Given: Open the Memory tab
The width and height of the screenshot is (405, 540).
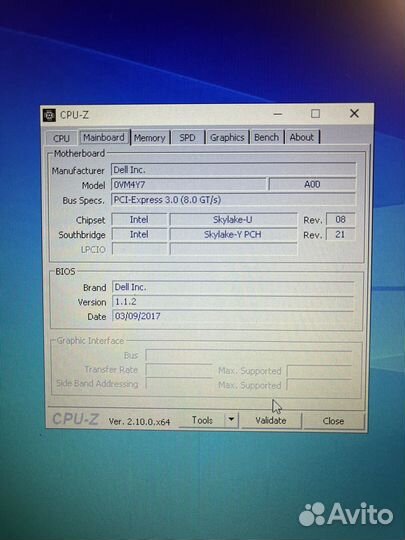Looking at the screenshot, I should point(150,138).
